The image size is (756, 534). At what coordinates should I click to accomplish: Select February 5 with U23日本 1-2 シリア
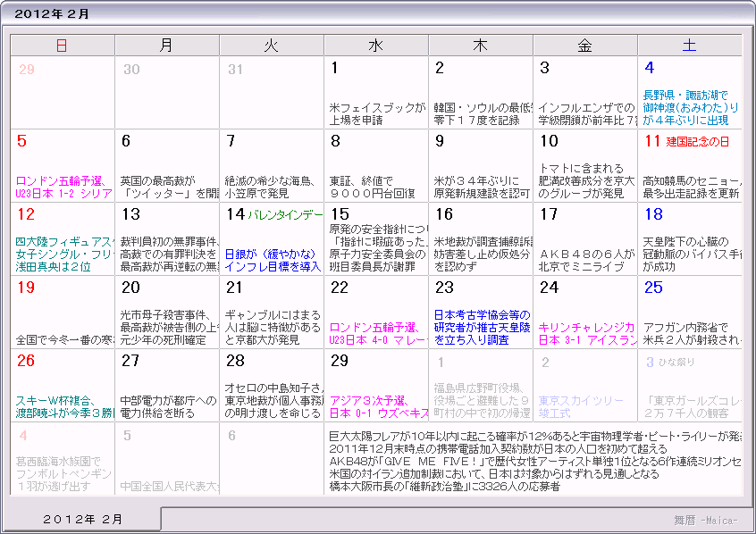tap(63, 166)
